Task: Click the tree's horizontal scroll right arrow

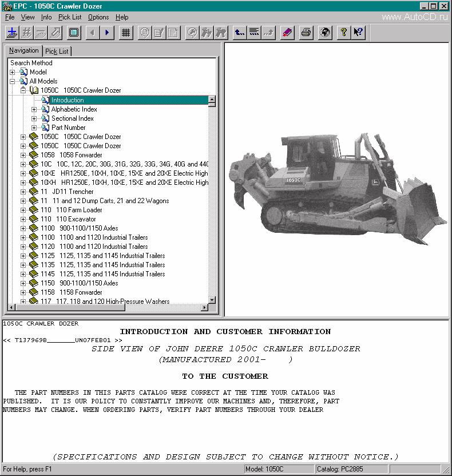Action: (205, 308)
